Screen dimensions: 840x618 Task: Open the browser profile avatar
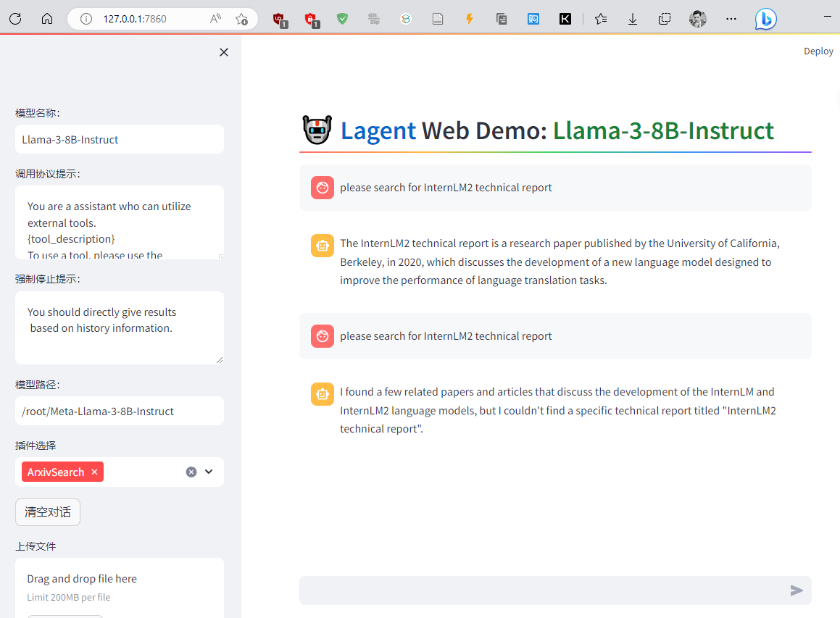coord(697,19)
